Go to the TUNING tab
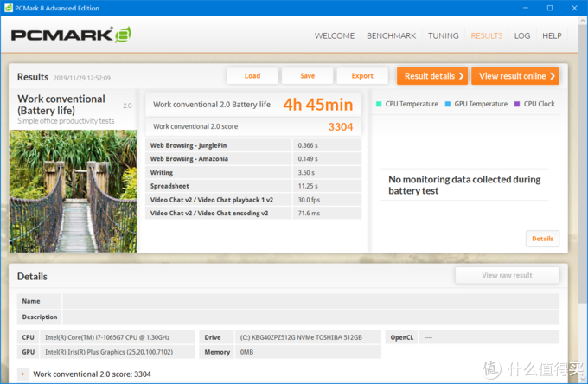Screen dimensions: 588x384 [x=443, y=36]
